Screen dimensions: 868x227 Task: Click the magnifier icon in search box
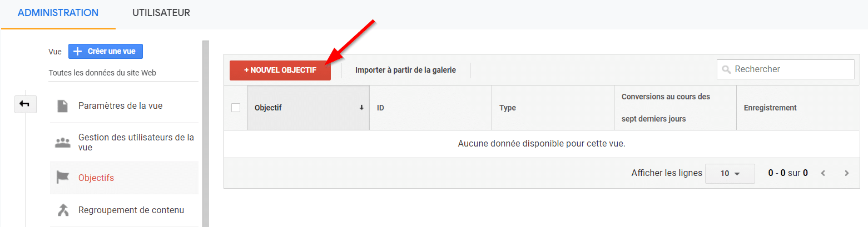(726, 70)
